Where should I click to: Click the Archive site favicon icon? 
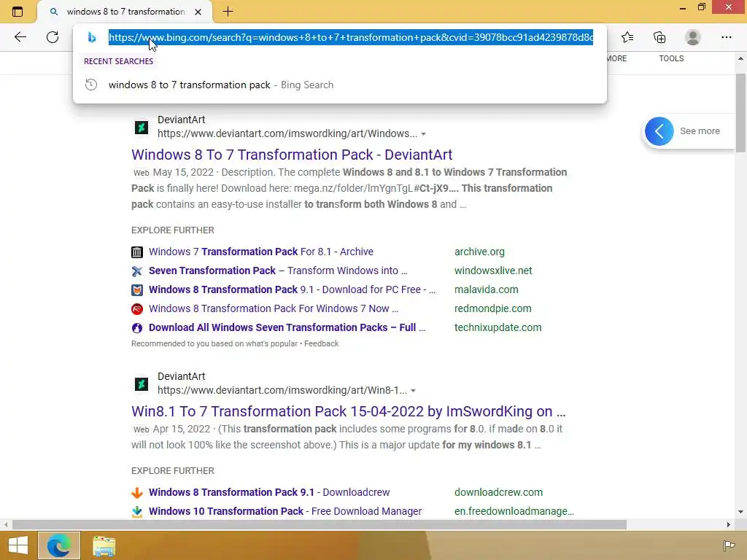[x=137, y=252]
